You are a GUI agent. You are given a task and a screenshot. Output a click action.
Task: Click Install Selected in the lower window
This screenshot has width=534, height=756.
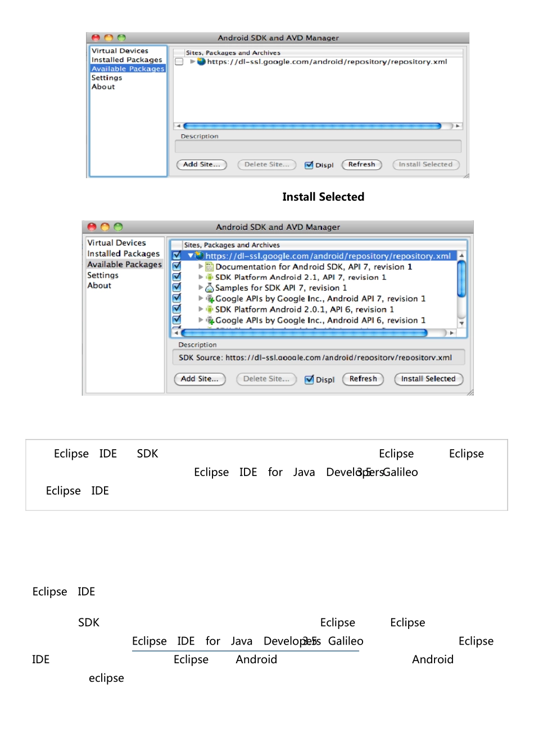pyautogui.click(x=428, y=379)
